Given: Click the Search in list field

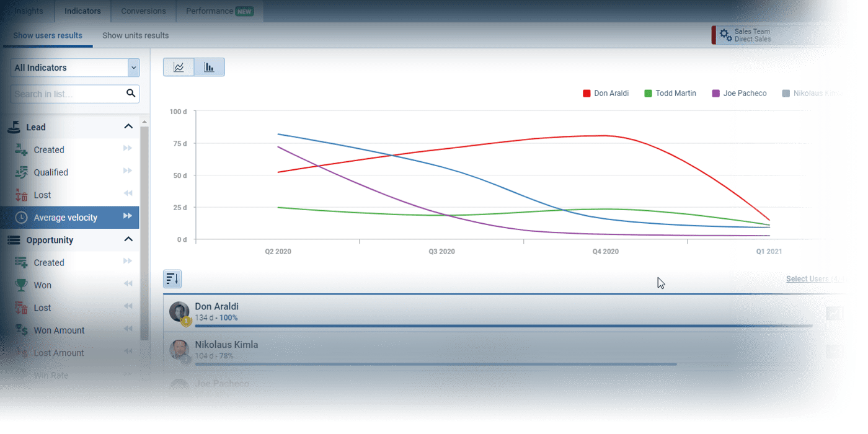Looking at the screenshot, I should click(x=67, y=94).
